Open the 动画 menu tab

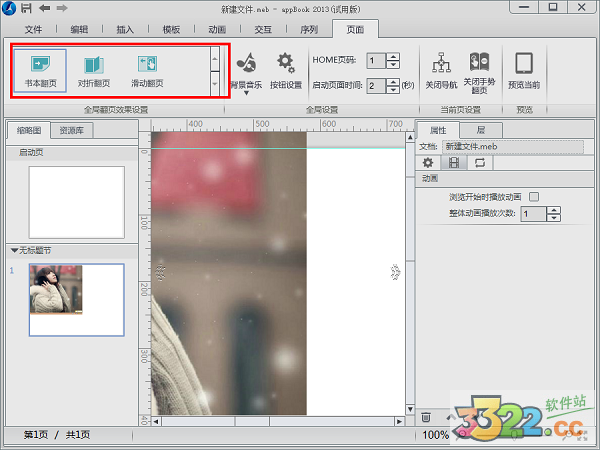click(x=217, y=29)
